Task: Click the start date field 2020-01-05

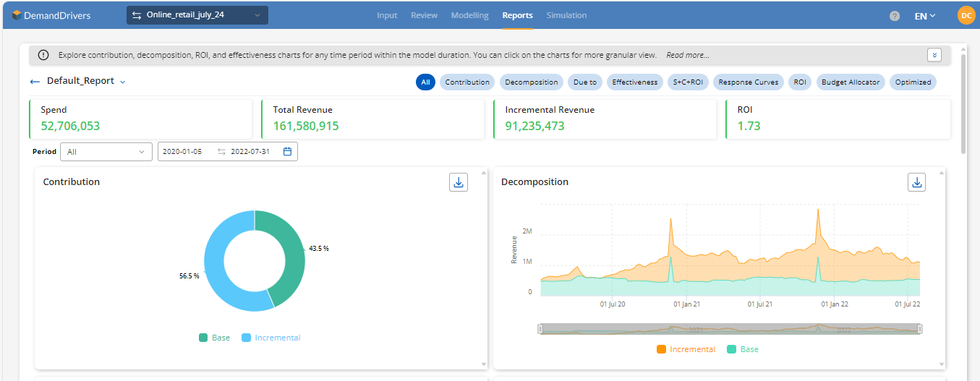Action: tap(183, 152)
